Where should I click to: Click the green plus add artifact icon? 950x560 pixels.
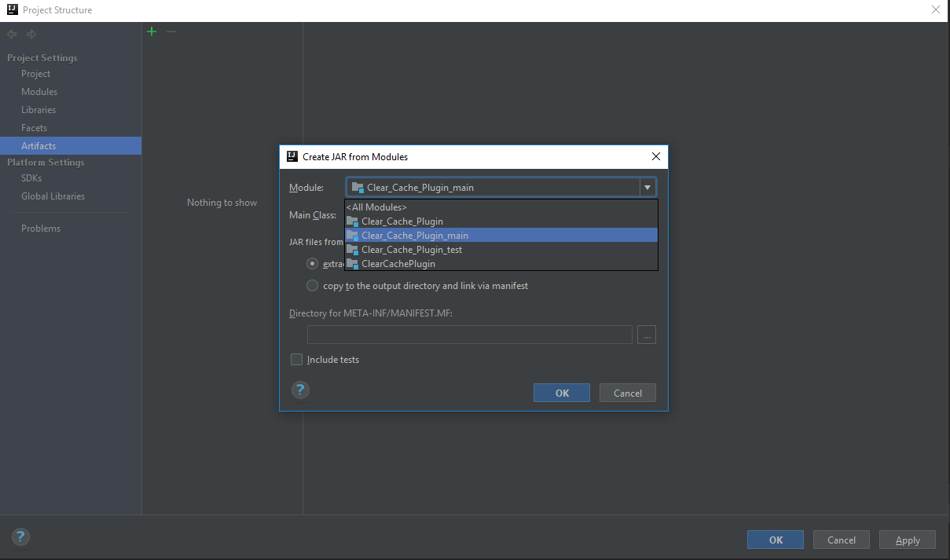tap(152, 31)
